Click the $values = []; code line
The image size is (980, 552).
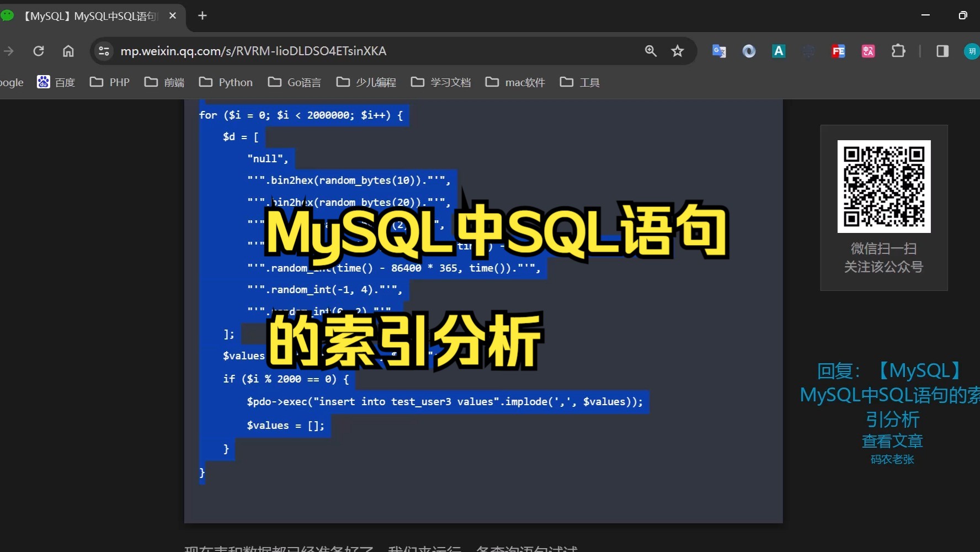pyautogui.click(x=285, y=426)
